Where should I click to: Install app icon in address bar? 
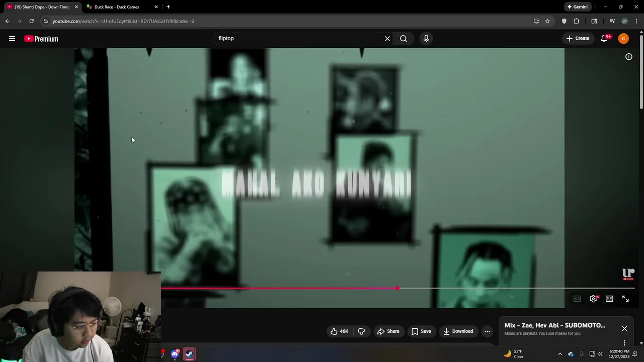pyautogui.click(x=536, y=21)
